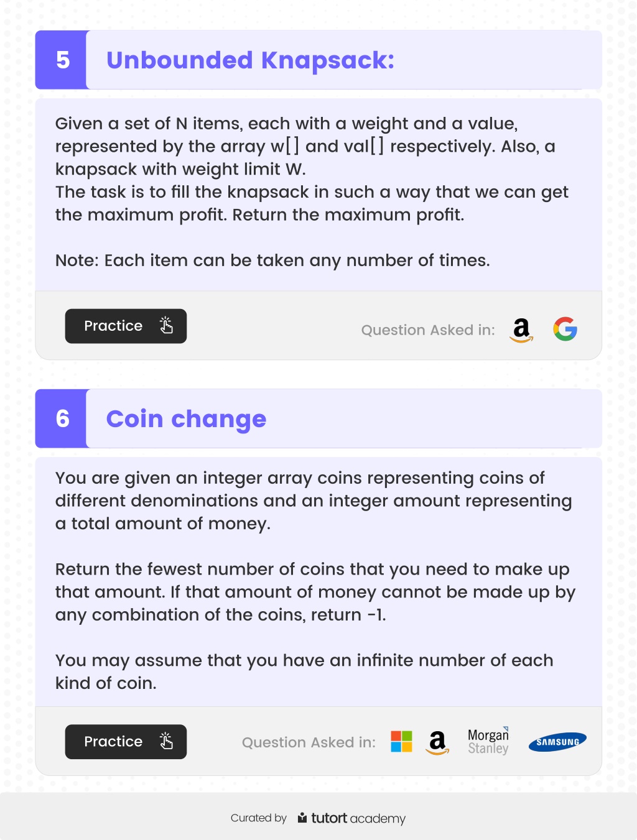Click the Samsung logo
Screen dimensions: 637x840
point(557,742)
